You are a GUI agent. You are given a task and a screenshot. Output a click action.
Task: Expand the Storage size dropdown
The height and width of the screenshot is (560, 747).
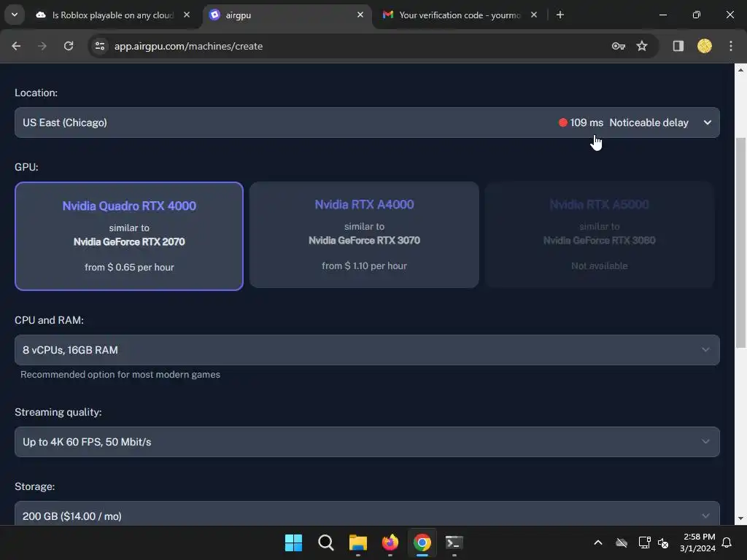[x=367, y=514]
